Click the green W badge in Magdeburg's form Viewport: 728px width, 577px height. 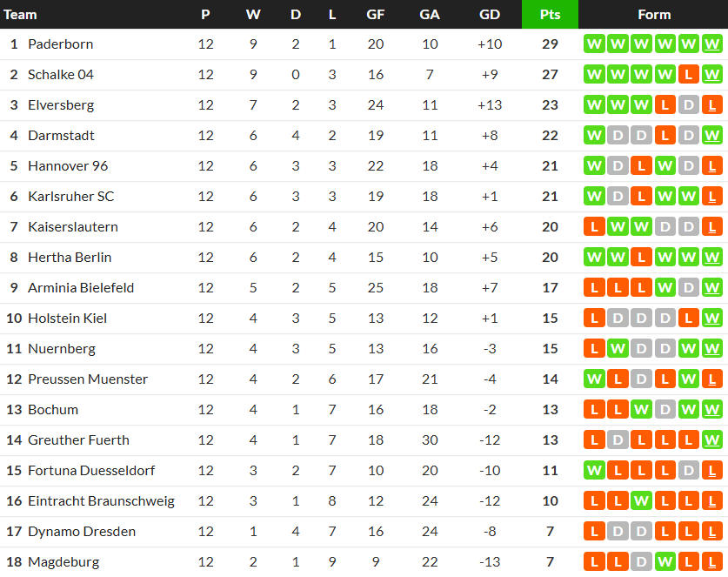(x=665, y=562)
